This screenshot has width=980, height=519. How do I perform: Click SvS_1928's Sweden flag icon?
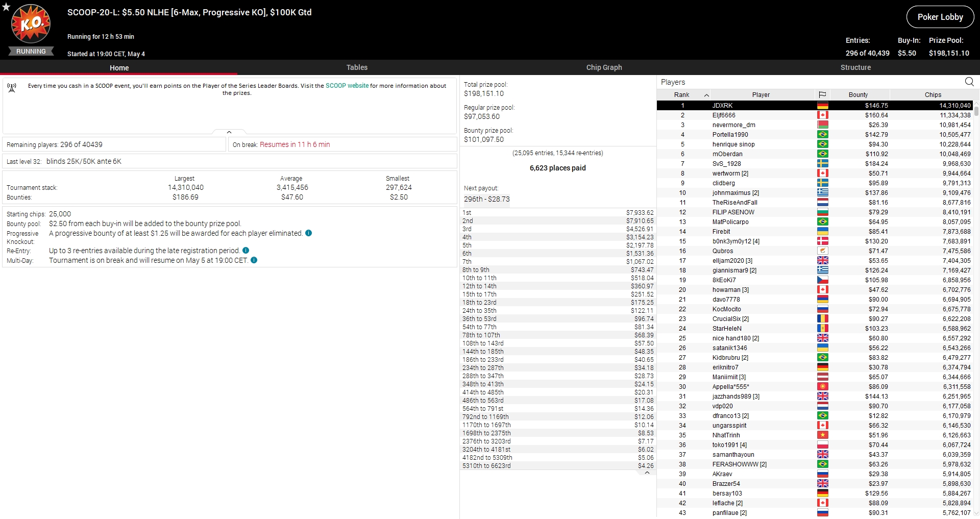(x=822, y=164)
